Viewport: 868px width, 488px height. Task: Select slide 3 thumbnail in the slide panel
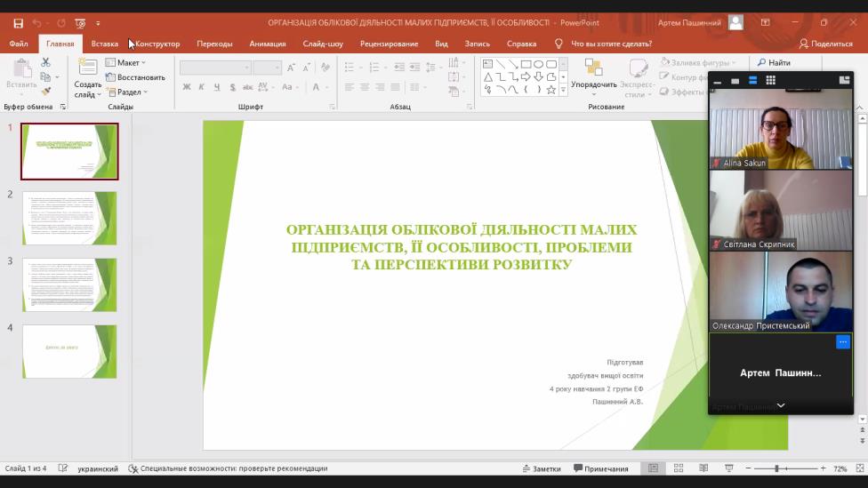(x=69, y=284)
